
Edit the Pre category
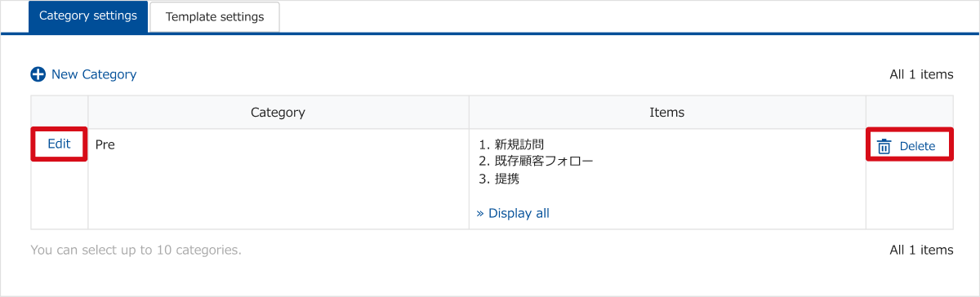(x=59, y=144)
